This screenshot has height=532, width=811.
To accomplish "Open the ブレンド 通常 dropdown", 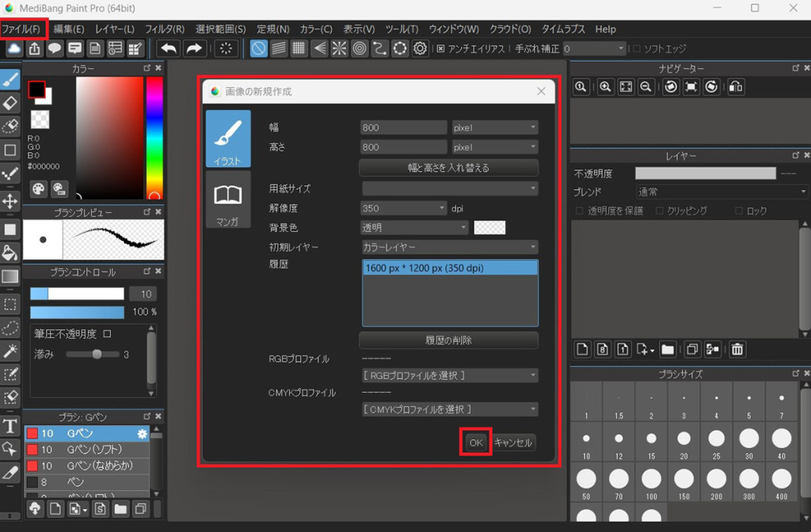I will click(722, 192).
